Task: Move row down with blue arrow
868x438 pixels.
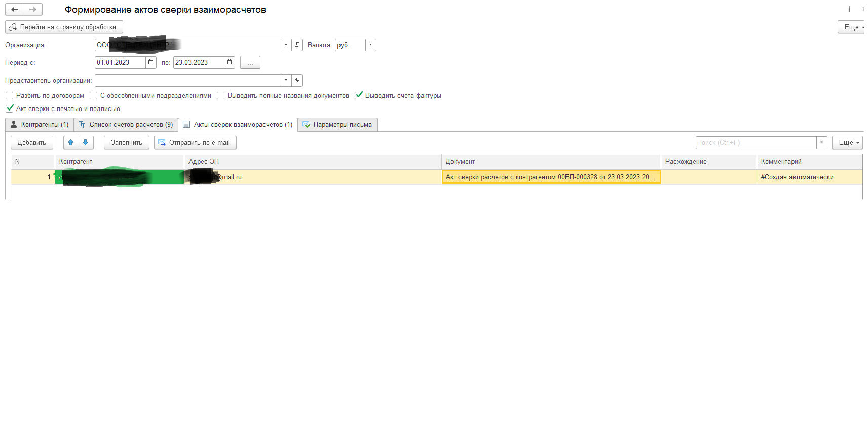Action: (86, 142)
